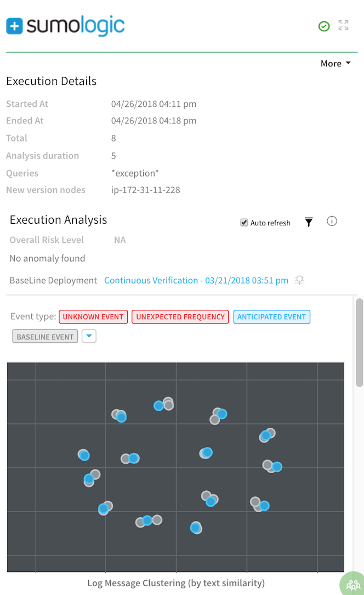Image resolution: width=364 pixels, height=595 pixels.
Task: Click the Log Message Clustering chart caption
Action: click(176, 583)
